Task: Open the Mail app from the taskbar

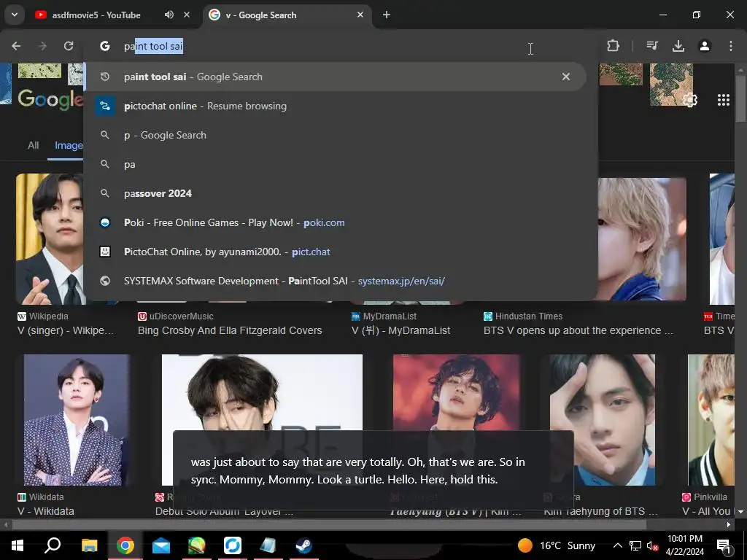Action: click(161, 545)
